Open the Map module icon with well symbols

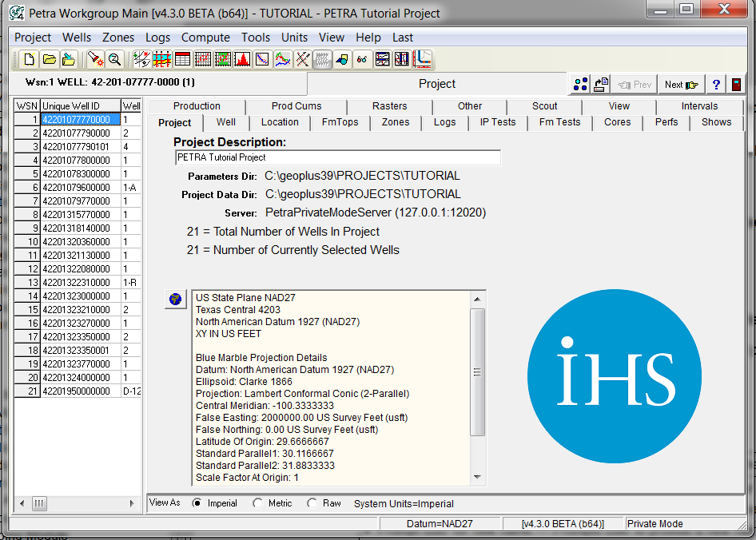click(x=141, y=60)
